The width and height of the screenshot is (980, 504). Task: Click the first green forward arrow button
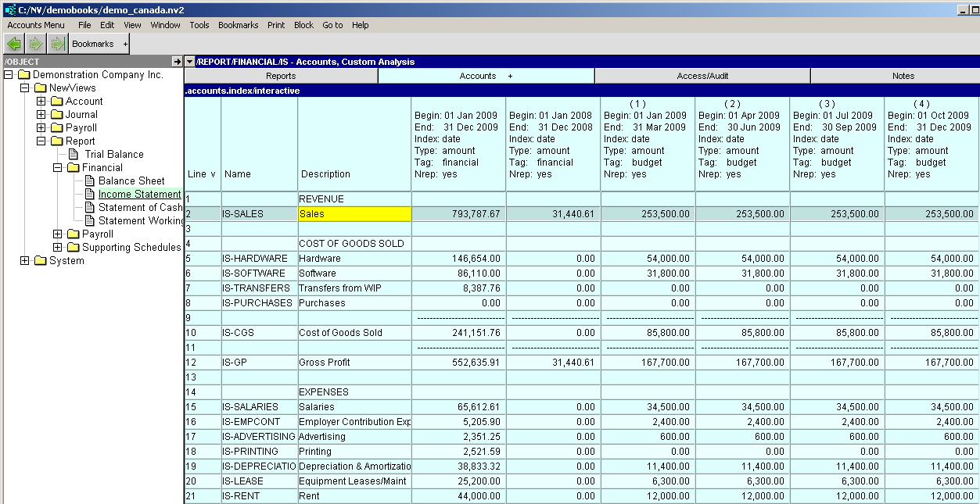point(36,45)
